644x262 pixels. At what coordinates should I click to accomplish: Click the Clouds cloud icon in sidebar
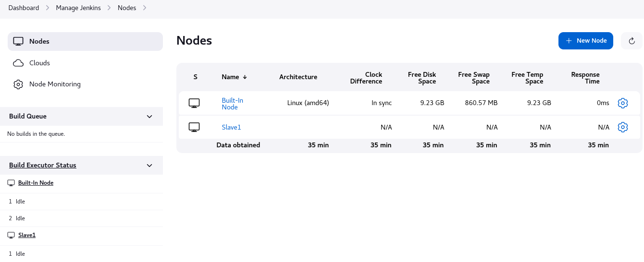tap(18, 63)
